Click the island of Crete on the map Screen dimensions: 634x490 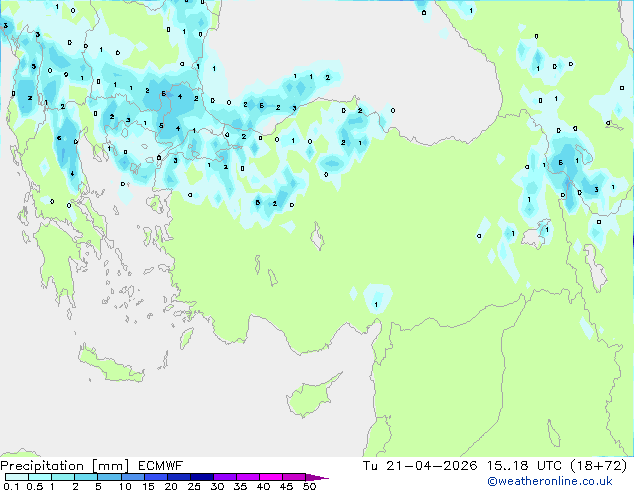pos(110,366)
